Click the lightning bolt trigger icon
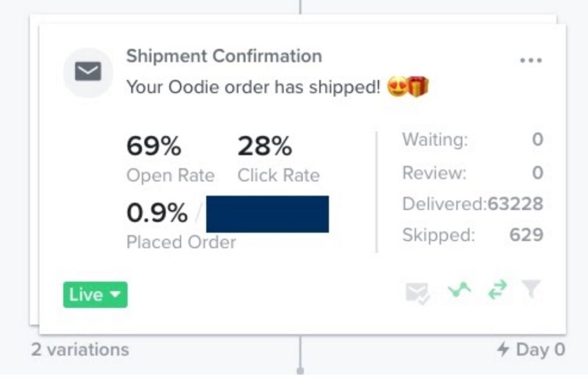 pos(503,350)
